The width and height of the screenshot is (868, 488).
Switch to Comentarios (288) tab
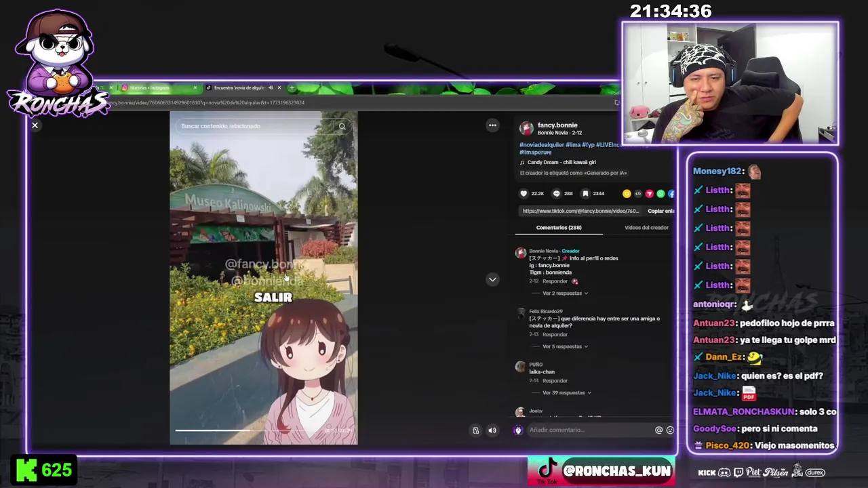pyautogui.click(x=559, y=228)
